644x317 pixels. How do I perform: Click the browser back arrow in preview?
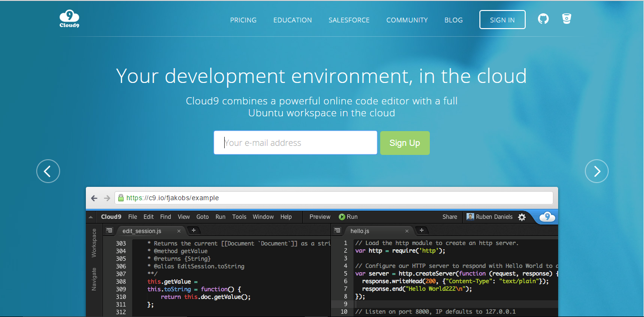click(x=94, y=198)
